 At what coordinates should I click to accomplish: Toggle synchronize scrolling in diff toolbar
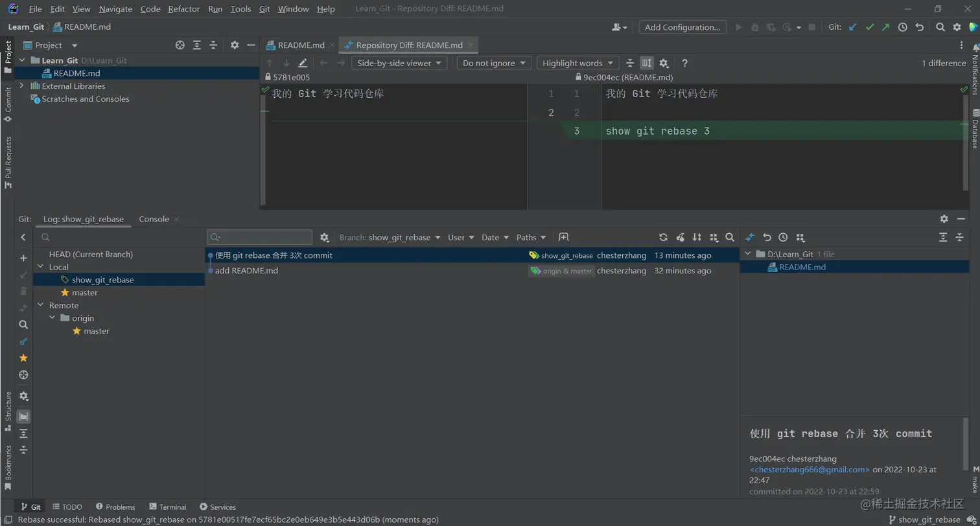click(647, 63)
